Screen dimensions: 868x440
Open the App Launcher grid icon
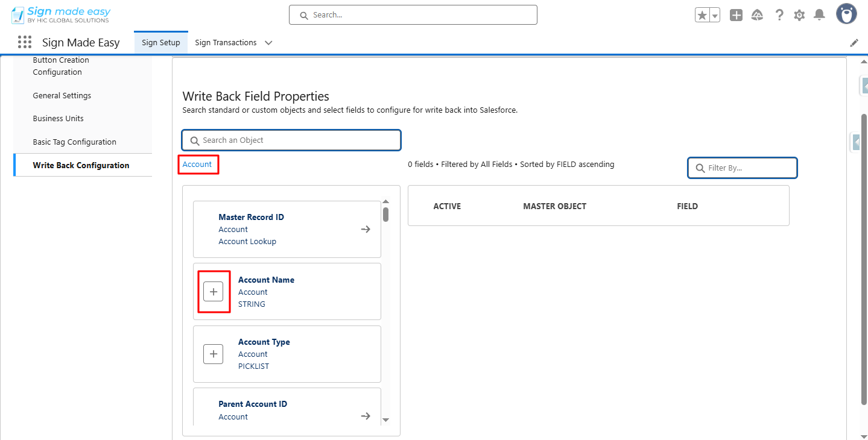pyautogui.click(x=25, y=42)
